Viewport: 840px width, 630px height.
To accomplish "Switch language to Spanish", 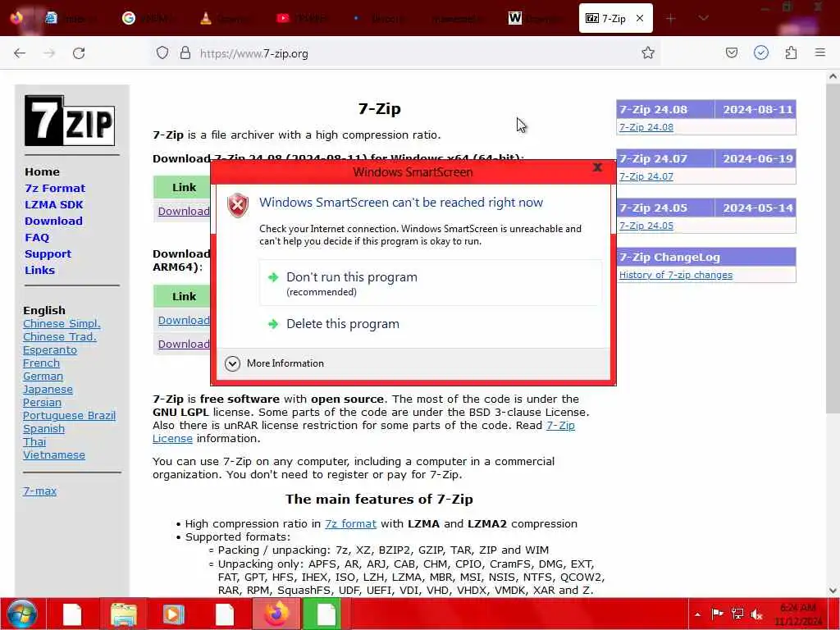I will 43,428.
